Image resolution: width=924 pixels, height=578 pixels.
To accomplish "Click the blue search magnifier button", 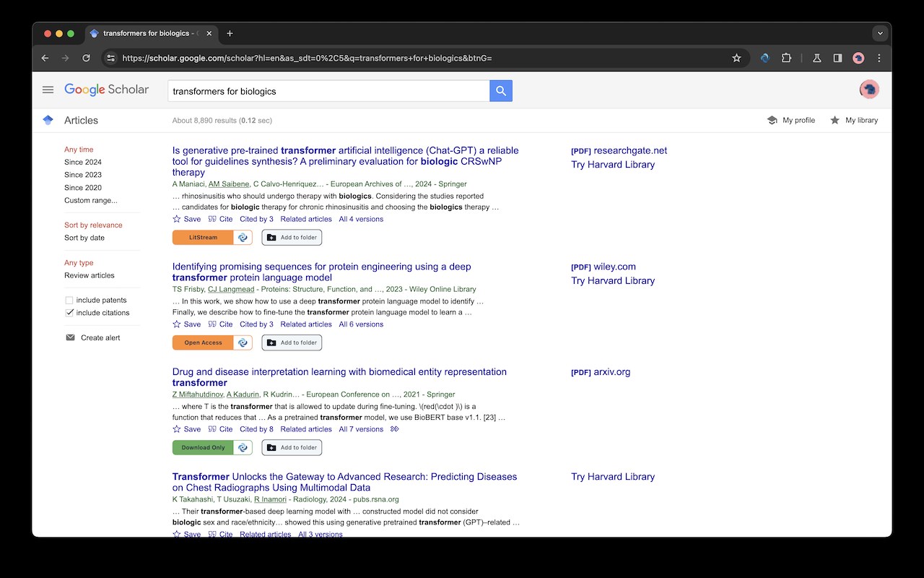I will [x=501, y=91].
